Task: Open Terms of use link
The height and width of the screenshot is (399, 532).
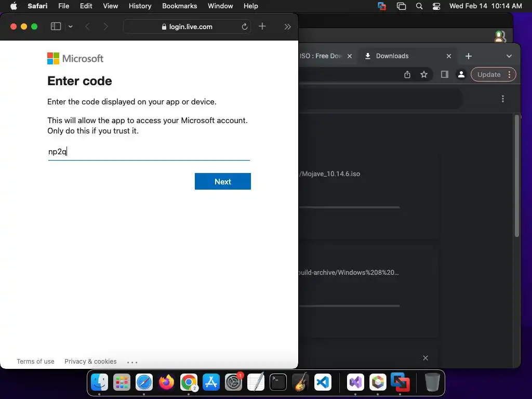Action: pos(36,362)
